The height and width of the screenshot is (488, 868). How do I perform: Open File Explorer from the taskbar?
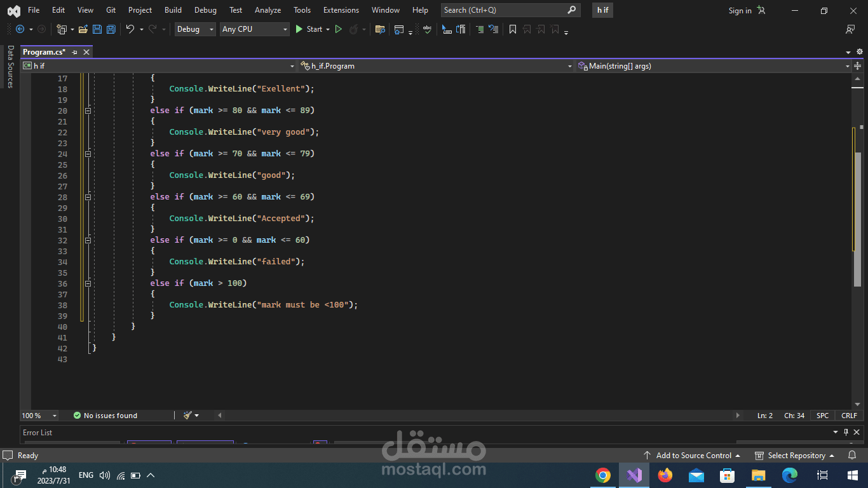point(758,475)
